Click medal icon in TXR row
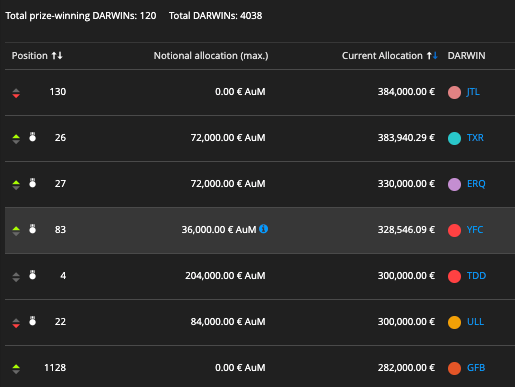The image size is (515, 387). click(x=32, y=137)
